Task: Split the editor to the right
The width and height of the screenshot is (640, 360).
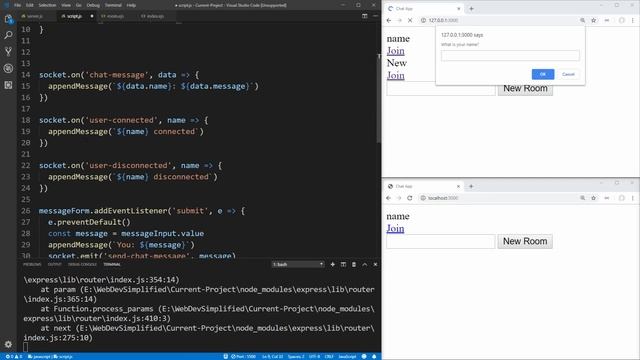Action: tap(364, 16)
